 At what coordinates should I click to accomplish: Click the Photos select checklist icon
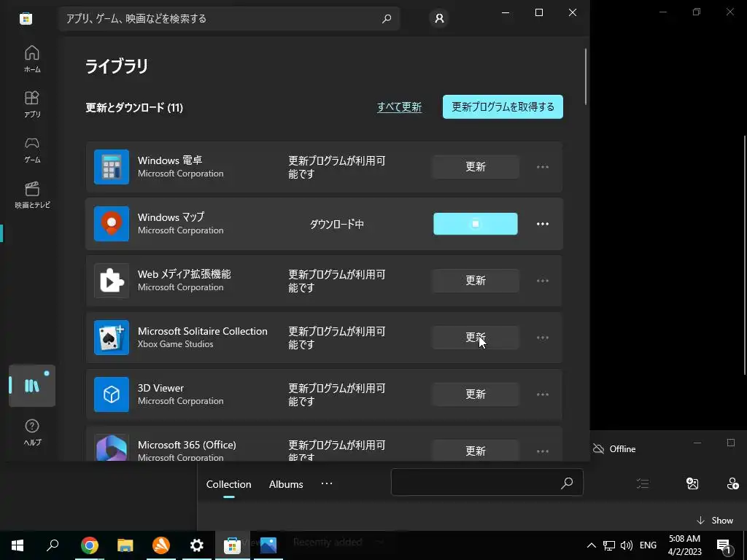[643, 484]
